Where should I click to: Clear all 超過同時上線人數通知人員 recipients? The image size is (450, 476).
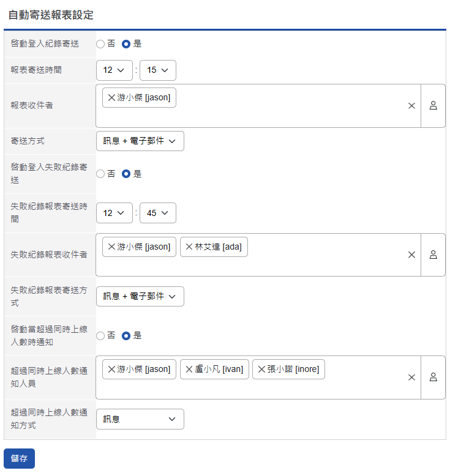pos(411,377)
